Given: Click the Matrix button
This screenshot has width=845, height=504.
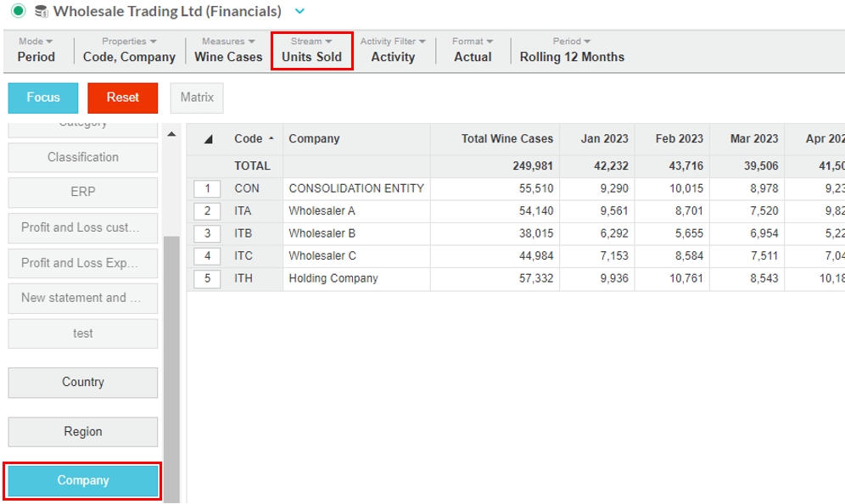Looking at the screenshot, I should point(197,98).
